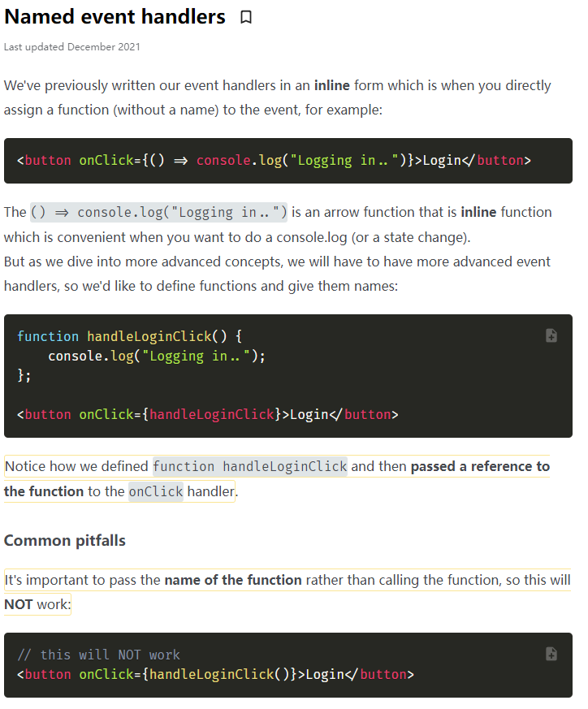The width and height of the screenshot is (588, 709).
Task: Copy the 'this will NOT work' code snippet
Action: click(551, 654)
